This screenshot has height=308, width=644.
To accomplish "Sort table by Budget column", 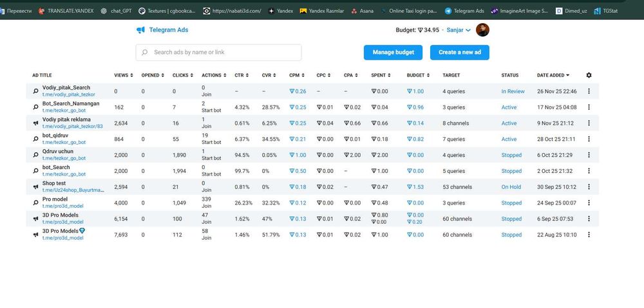I will coord(419,75).
